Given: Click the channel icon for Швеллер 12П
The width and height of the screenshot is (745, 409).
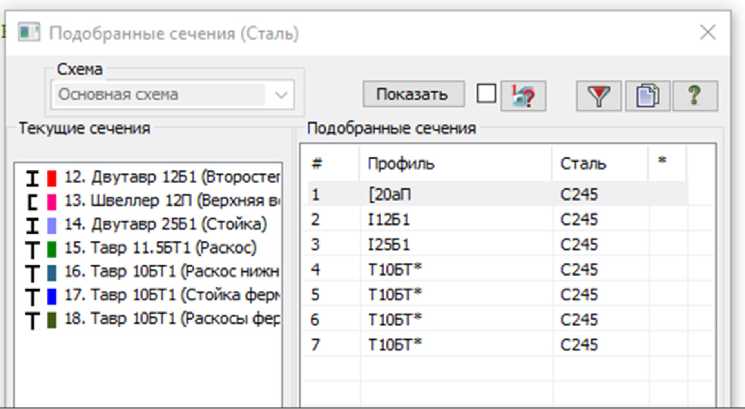Looking at the screenshot, I should click(32, 202).
